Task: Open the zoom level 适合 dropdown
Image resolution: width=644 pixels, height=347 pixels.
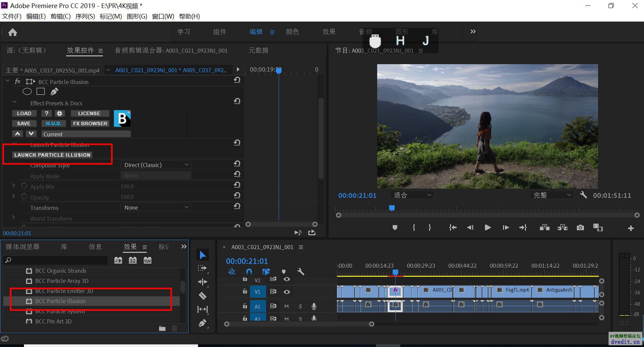Action: click(412, 195)
